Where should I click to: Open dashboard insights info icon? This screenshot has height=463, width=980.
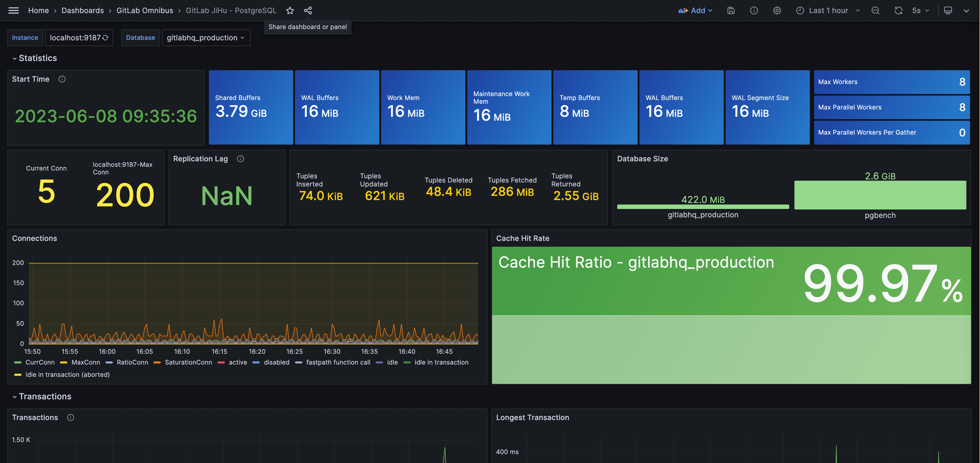(754, 10)
